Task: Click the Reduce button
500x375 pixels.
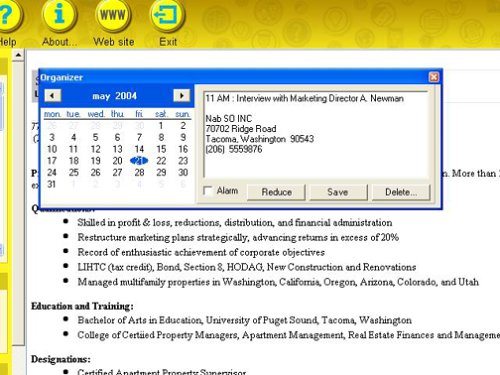Action: tap(276, 192)
